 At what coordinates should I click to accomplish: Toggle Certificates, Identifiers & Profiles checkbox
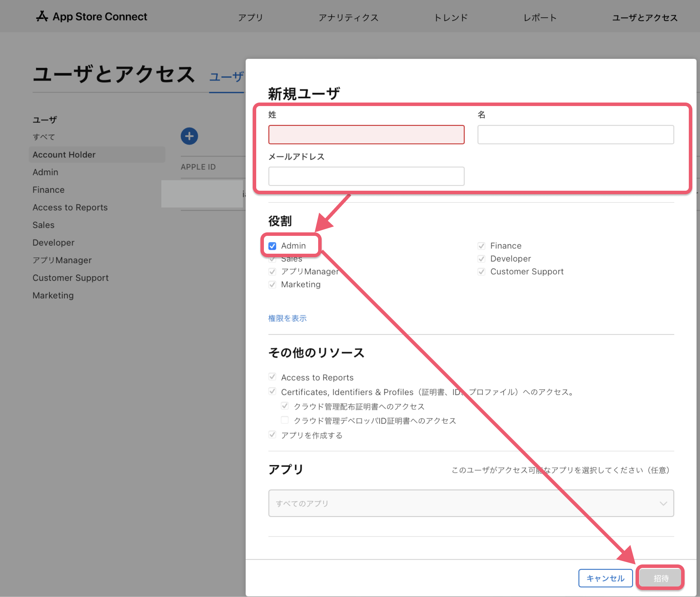point(272,392)
